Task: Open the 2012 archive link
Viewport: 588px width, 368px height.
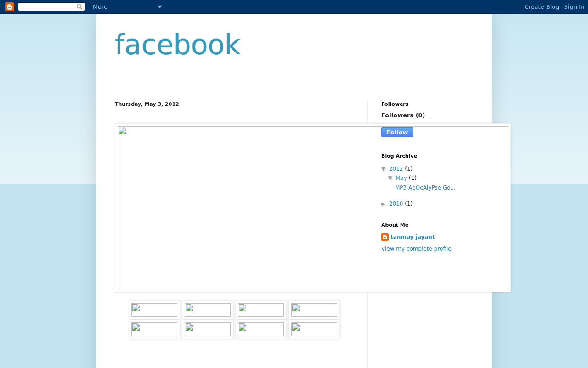Action: pos(396,169)
